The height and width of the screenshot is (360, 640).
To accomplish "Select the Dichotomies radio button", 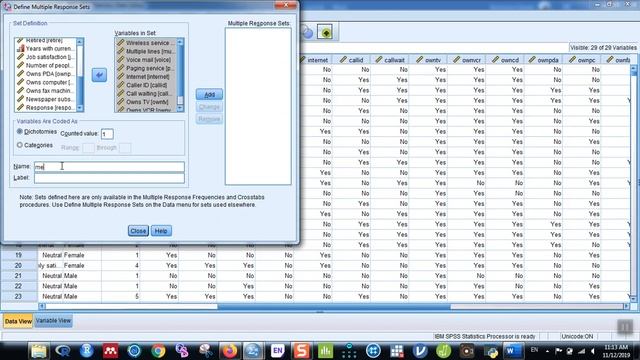I will 20,131.
